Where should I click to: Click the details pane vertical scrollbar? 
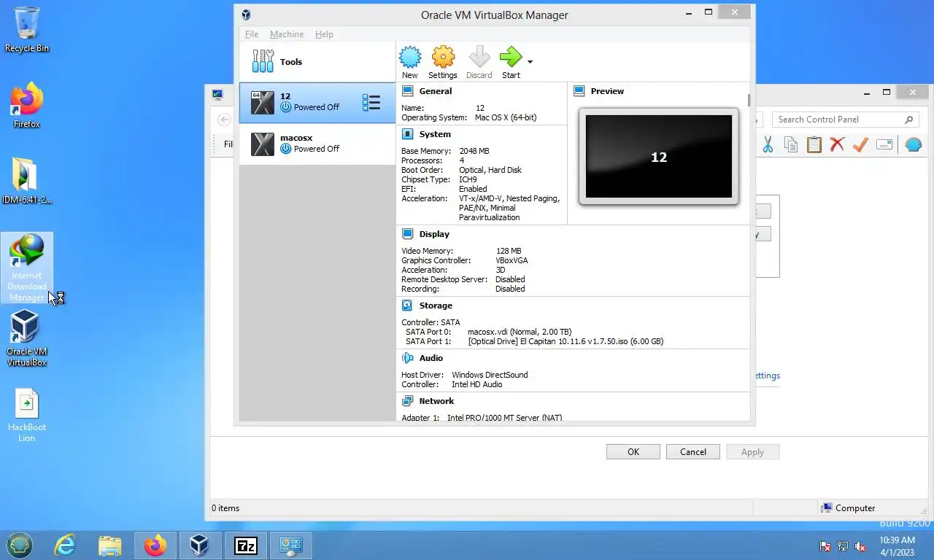[x=748, y=100]
